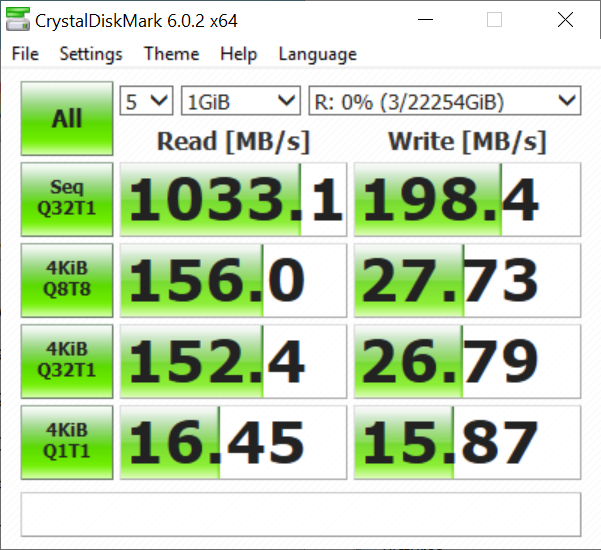The width and height of the screenshot is (601, 550).
Task: Open the Settings menu
Action: click(x=91, y=54)
